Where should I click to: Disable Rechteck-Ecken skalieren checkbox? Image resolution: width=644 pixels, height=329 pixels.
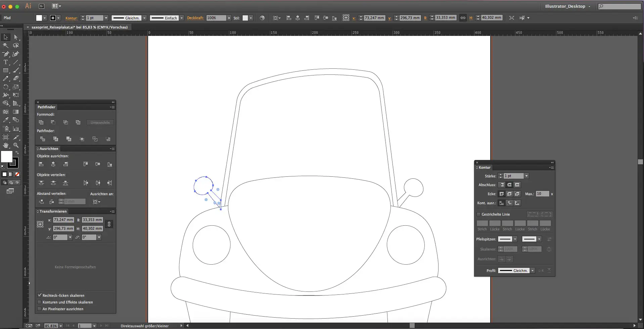(40, 295)
